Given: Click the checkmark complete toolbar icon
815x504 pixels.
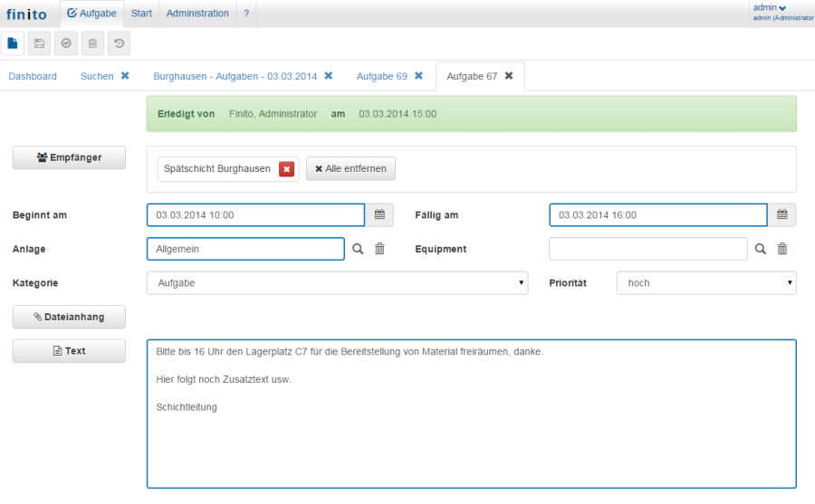Looking at the screenshot, I should pos(65,43).
